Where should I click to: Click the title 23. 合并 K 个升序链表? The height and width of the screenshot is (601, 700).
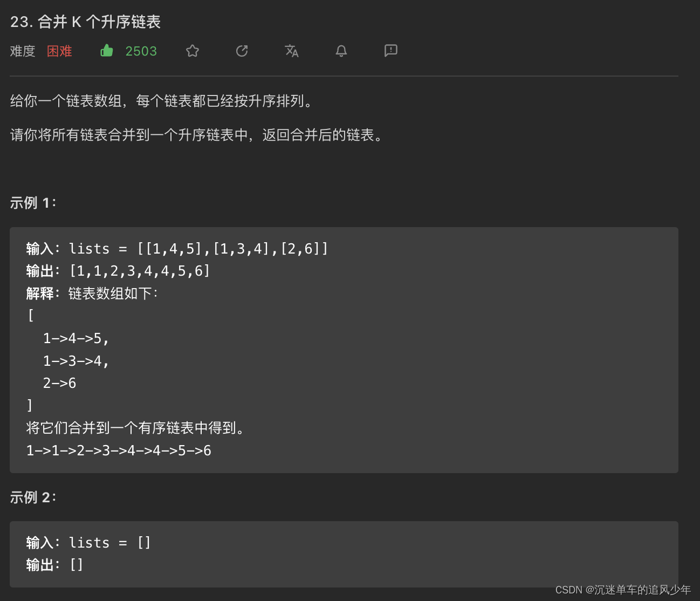tap(85, 22)
